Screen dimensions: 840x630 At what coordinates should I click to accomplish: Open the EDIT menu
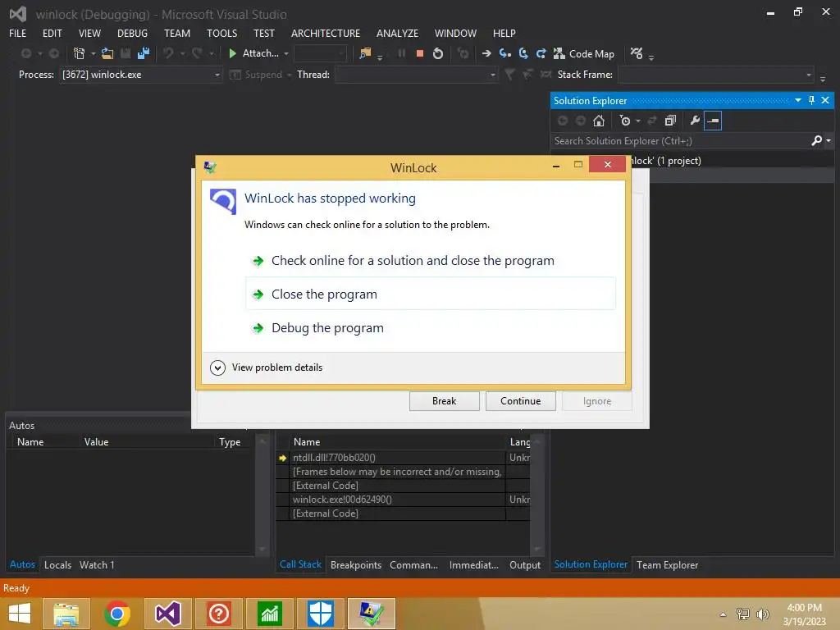click(52, 33)
